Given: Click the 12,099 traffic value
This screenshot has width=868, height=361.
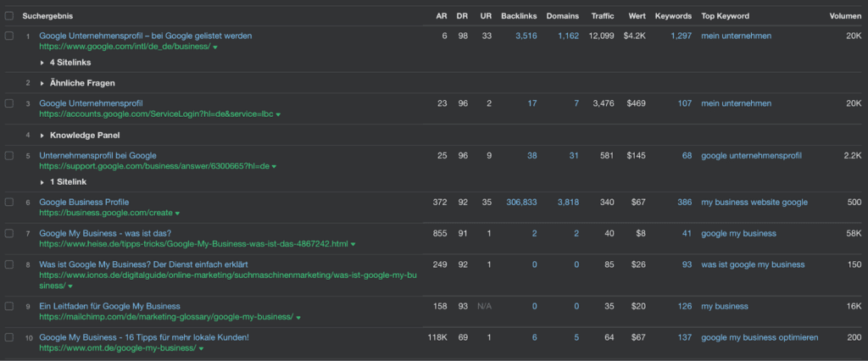Looking at the screenshot, I should tap(602, 36).
